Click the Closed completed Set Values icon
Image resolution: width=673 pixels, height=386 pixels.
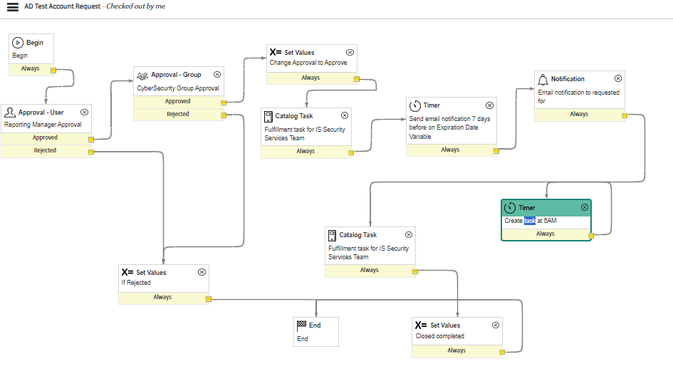pos(421,325)
